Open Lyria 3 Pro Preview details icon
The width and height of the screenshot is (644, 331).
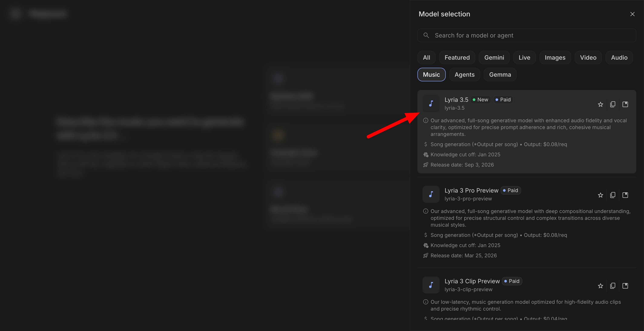click(x=625, y=195)
